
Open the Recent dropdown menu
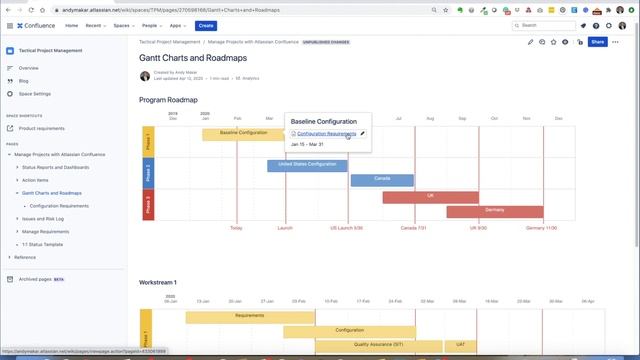click(x=96, y=26)
